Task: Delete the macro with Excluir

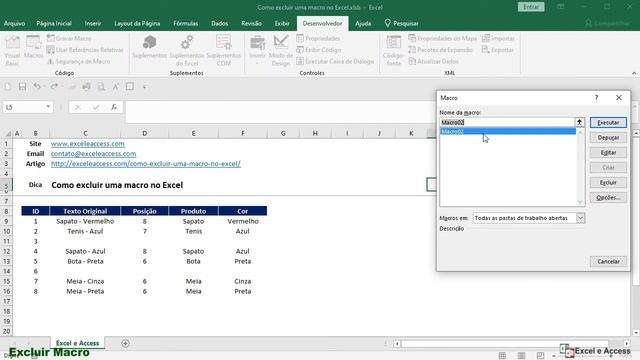Action: coord(608,182)
